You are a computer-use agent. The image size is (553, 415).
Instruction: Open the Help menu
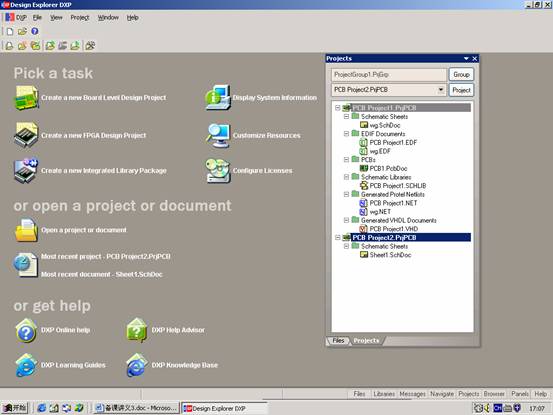point(132,17)
